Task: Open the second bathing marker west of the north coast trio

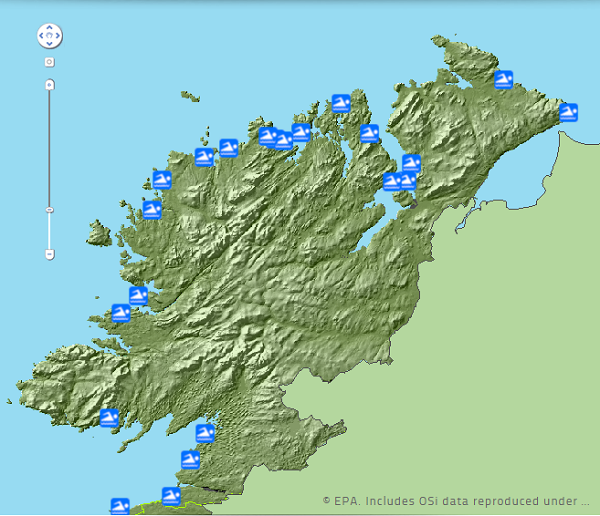Action: tap(204, 157)
